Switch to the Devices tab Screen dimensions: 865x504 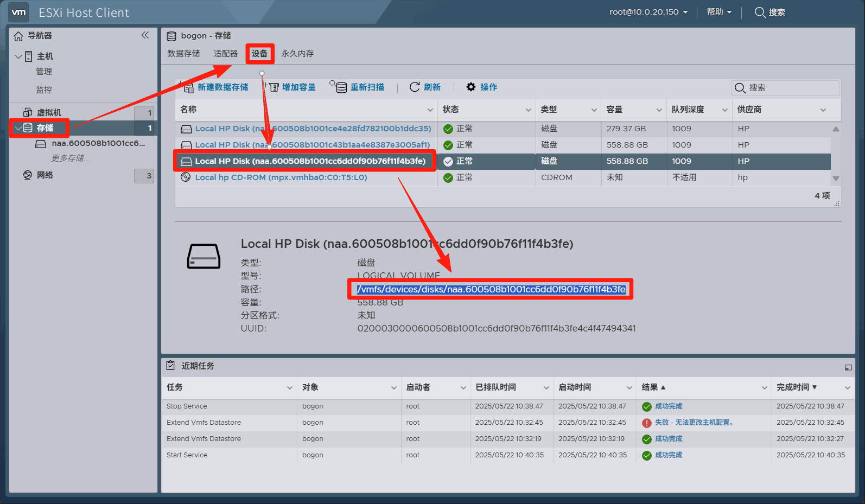tap(259, 54)
